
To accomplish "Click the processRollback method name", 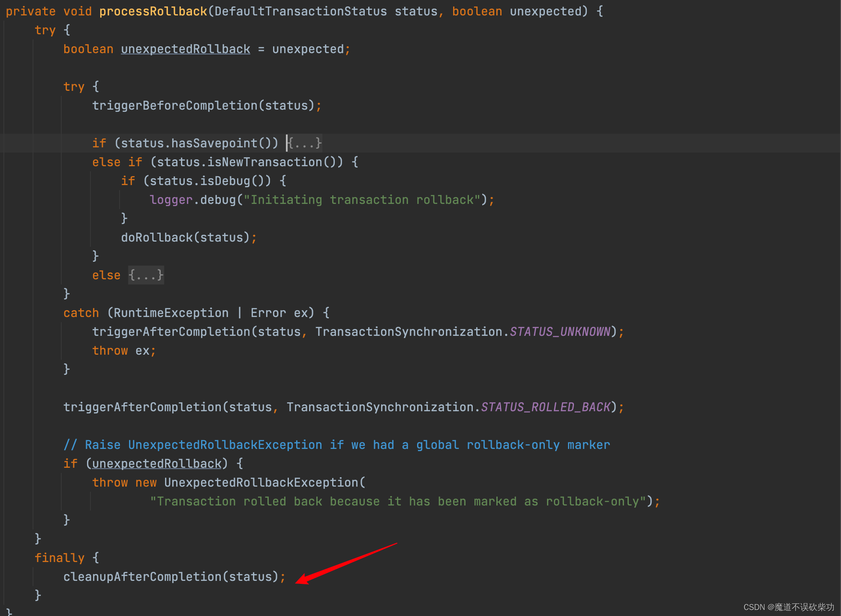I will coord(153,11).
